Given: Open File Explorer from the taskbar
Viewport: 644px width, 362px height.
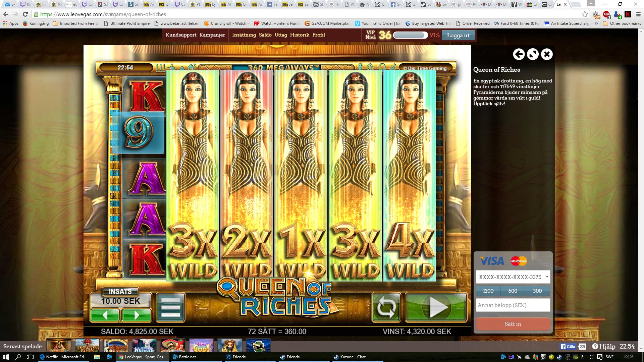Looking at the screenshot, I should pos(97,357).
